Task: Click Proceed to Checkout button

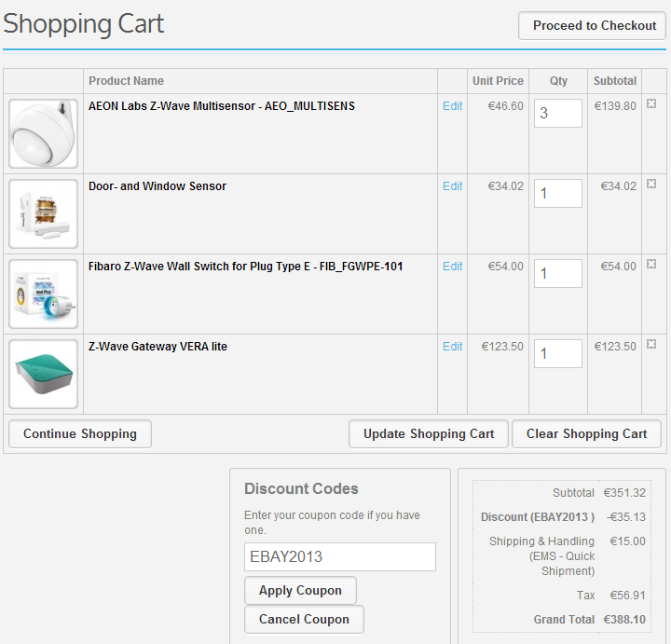Action: [x=594, y=26]
